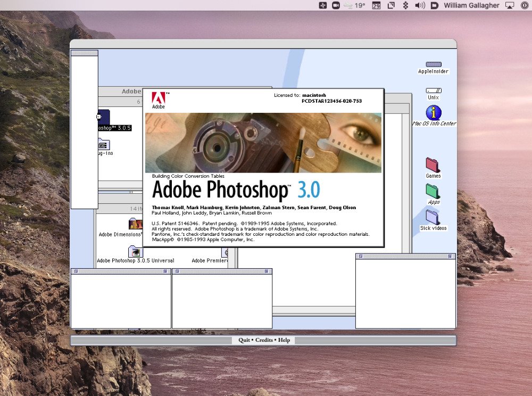
Task: Click the Adobe Premiere label in the Finder window
Action: [209, 261]
